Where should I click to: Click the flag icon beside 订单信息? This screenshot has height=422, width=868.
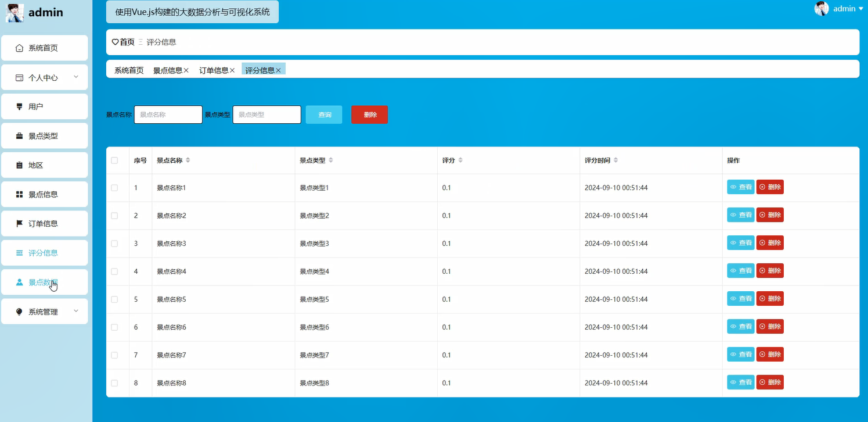tap(19, 224)
